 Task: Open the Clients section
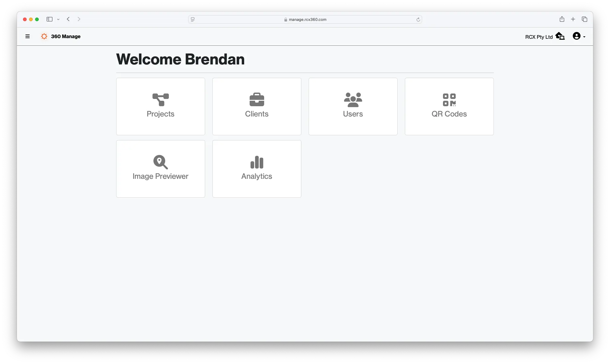(257, 106)
